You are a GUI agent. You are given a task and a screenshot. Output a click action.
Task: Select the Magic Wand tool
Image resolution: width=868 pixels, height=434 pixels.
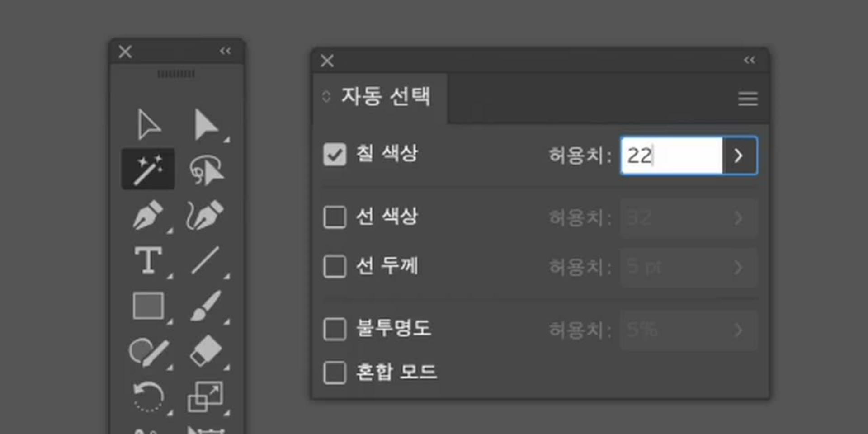coord(148,169)
